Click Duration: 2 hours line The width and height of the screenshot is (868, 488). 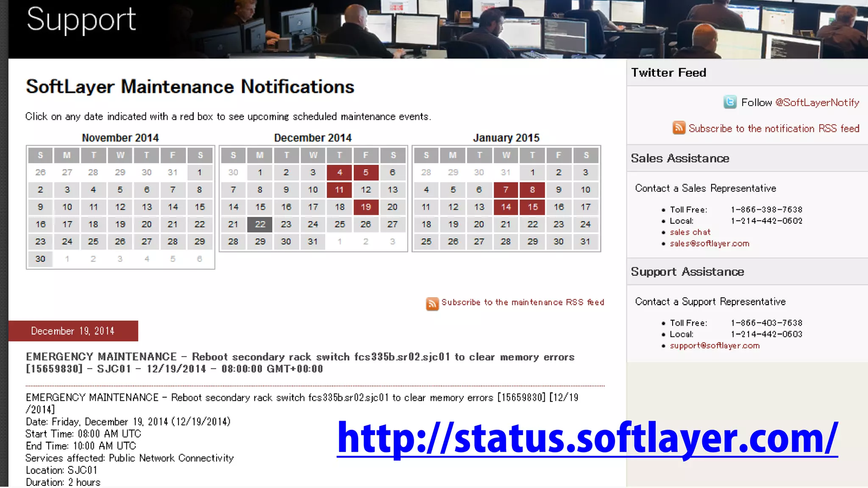[63, 482]
